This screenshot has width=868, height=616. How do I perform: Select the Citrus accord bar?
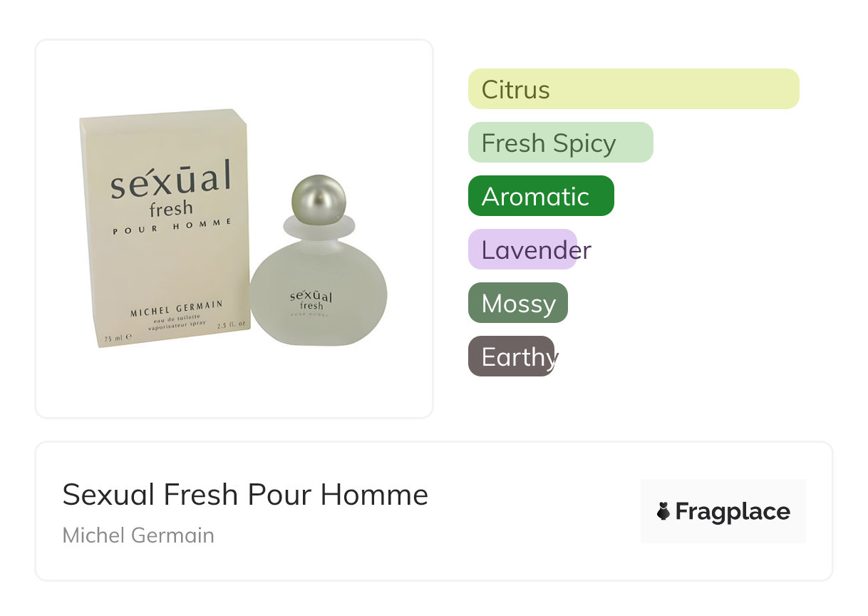pos(633,89)
